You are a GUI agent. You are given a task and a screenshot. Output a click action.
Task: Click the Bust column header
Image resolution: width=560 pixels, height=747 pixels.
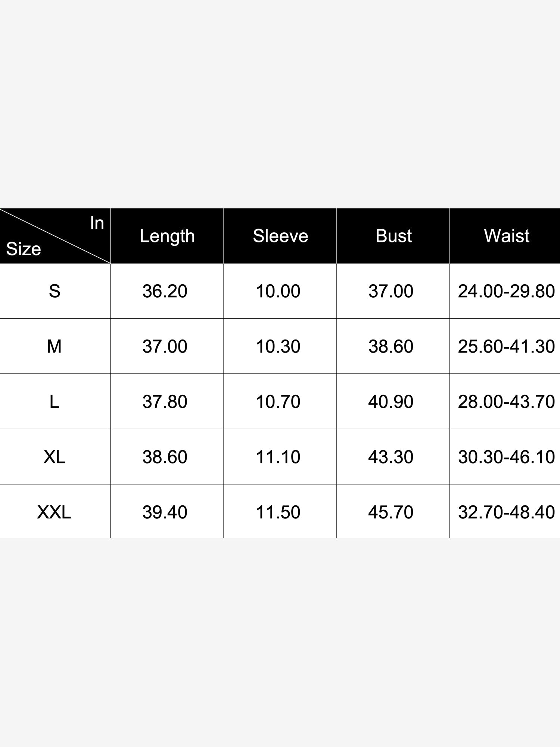point(393,236)
